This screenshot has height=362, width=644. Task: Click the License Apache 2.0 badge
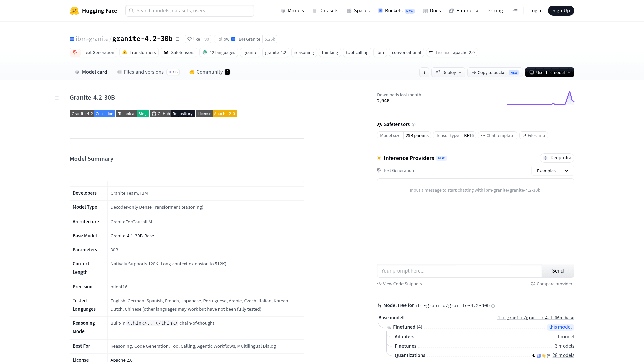point(216,114)
